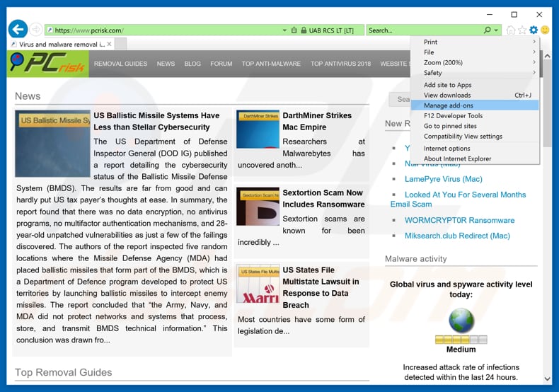This screenshot has height=392, width=559.
Task: Click the Home icon in toolbar
Action: click(510, 30)
